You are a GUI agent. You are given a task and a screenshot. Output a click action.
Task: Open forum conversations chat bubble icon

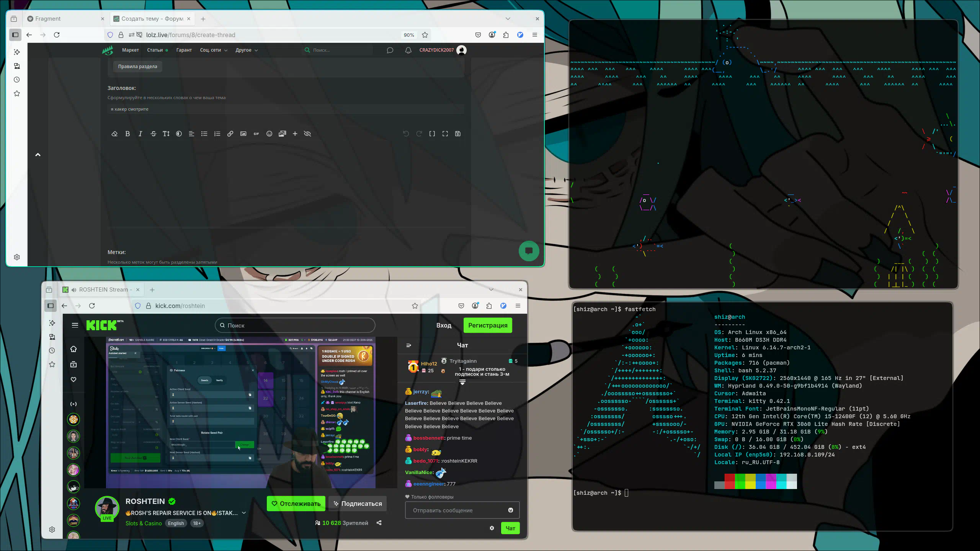[390, 50]
